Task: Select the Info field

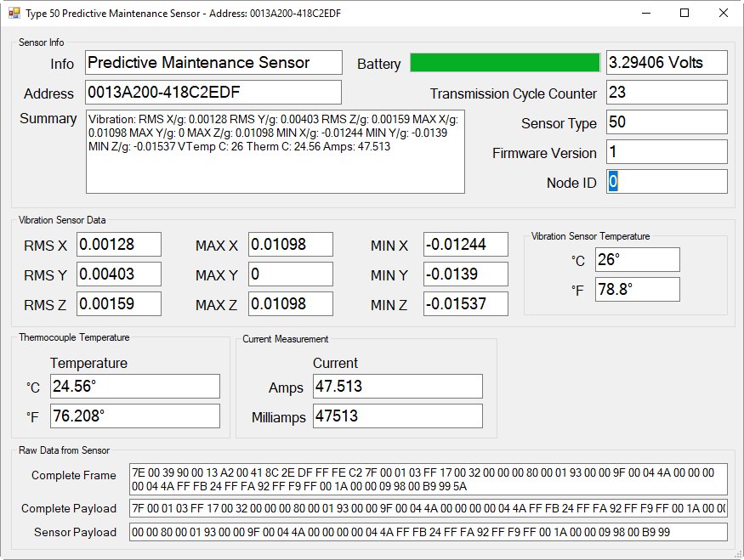Action: pyautogui.click(x=213, y=63)
